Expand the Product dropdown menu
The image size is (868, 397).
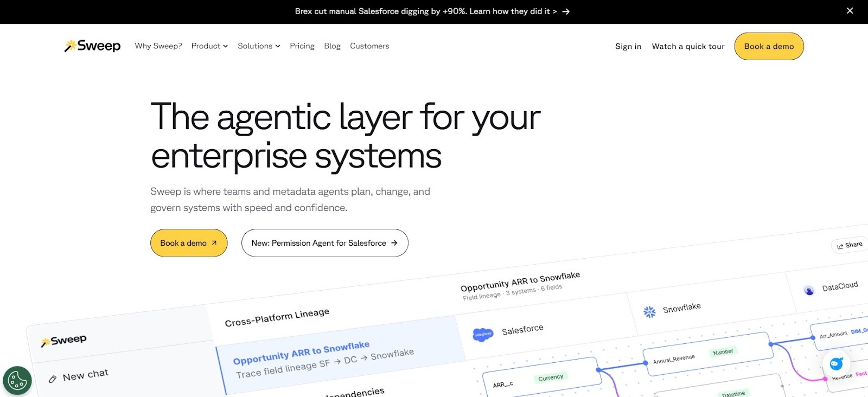[x=209, y=46]
